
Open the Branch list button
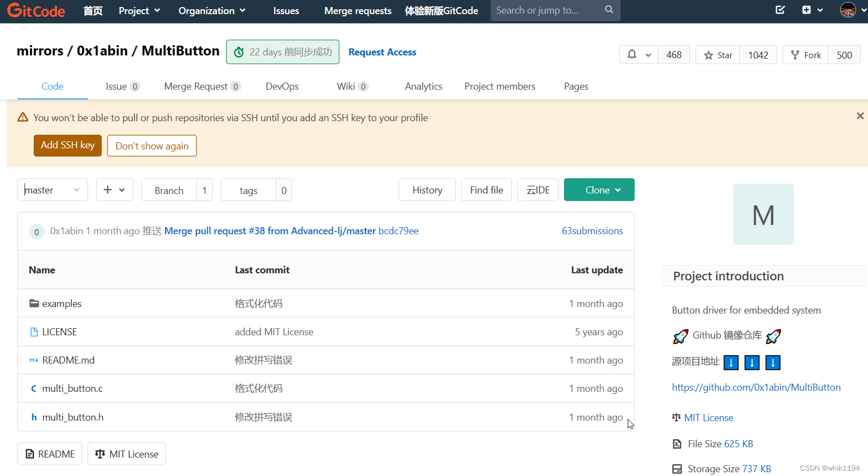coord(169,190)
